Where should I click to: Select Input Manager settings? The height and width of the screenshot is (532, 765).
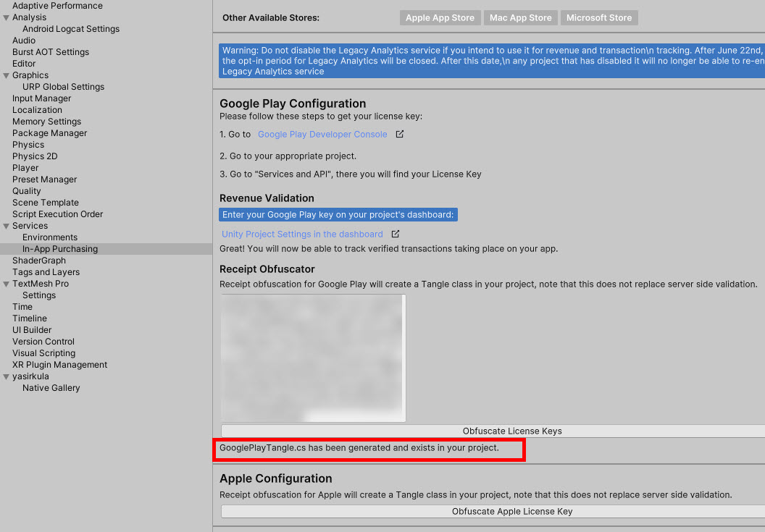(x=41, y=98)
